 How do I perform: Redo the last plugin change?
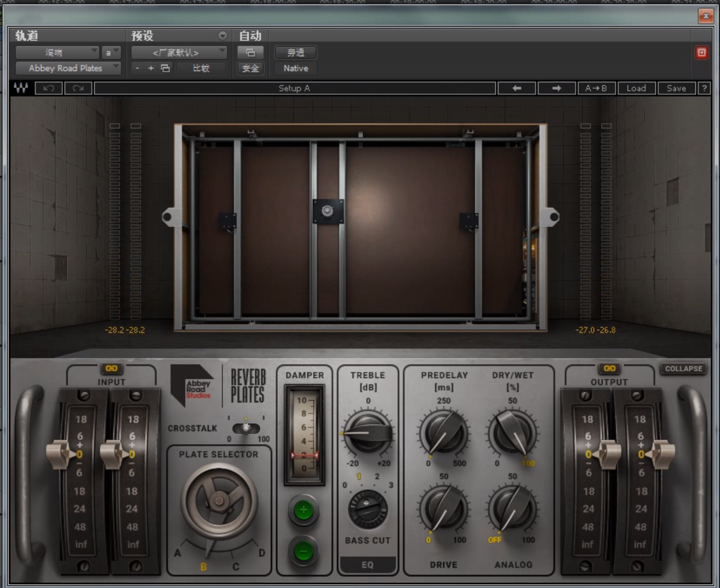78,88
